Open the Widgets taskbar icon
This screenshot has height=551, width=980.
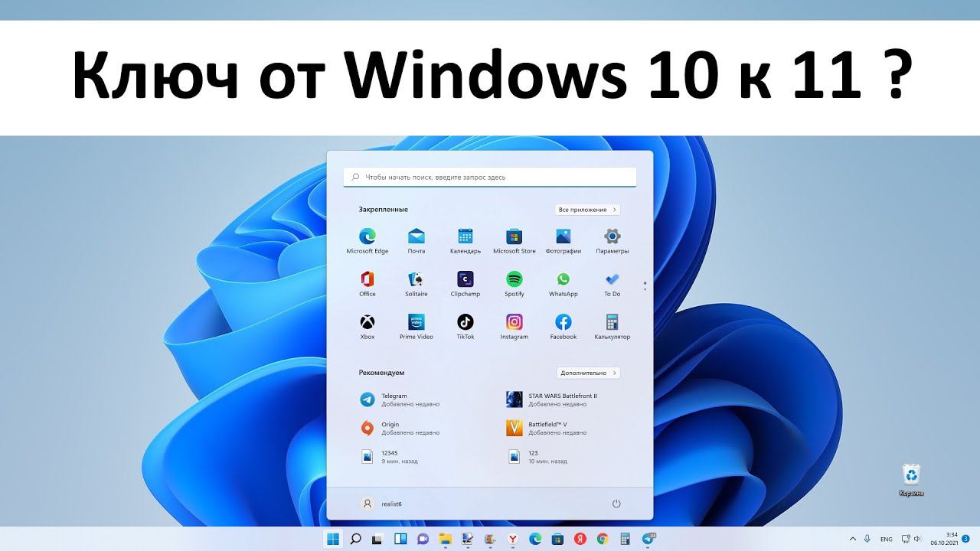(400, 539)
